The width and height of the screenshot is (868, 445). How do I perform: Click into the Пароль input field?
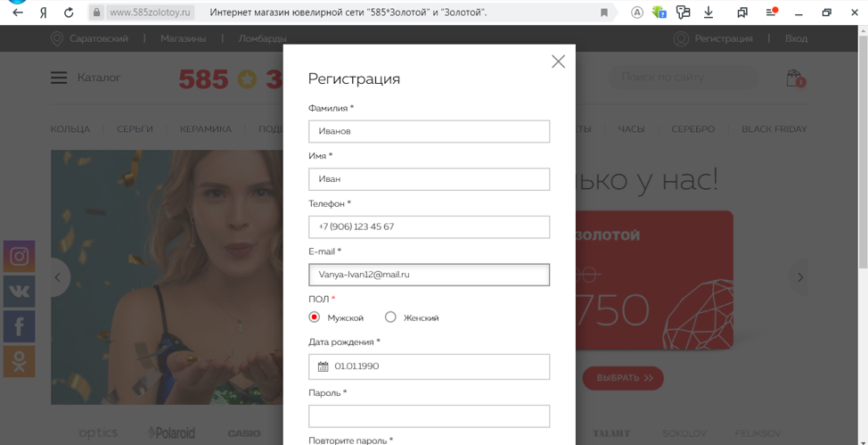pyautogui.click(x=429, y=416)
